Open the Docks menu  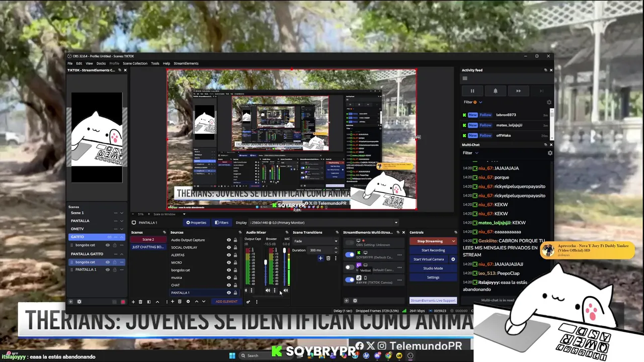(101, 63)
